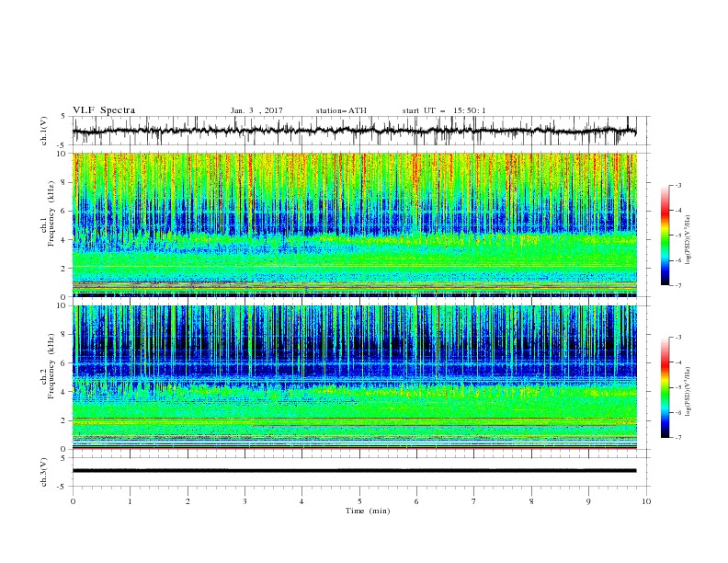Viewport: 728px width, 563px height.
Task: Click the "ch.1(V)" waveform axis label
Action: pos(44,131)
